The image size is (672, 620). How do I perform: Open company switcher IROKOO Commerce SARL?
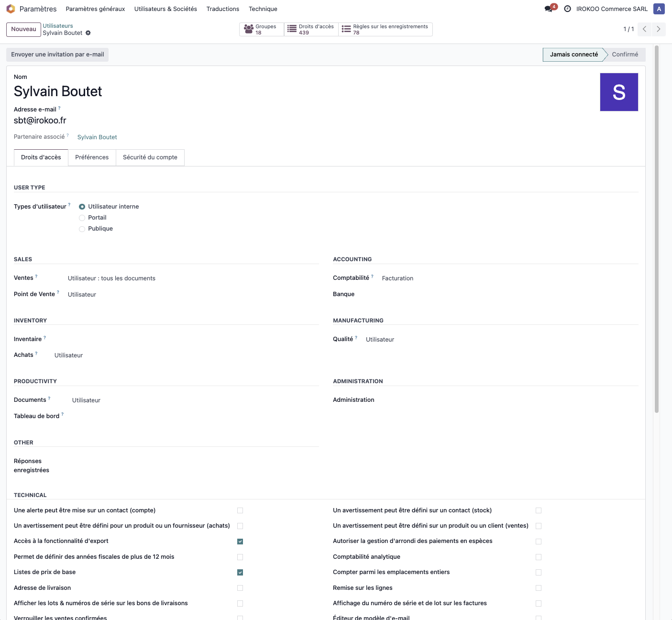[x=612, y=9]
